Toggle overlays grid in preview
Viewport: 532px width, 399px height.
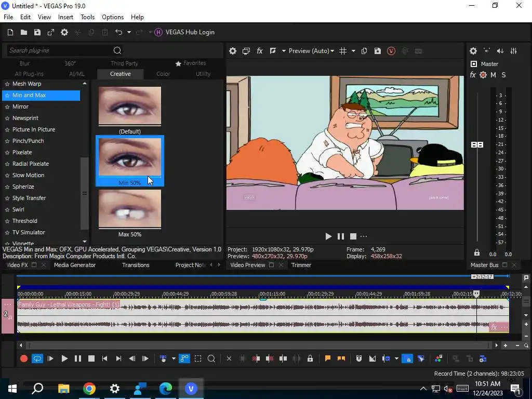[x=343, y=51]
